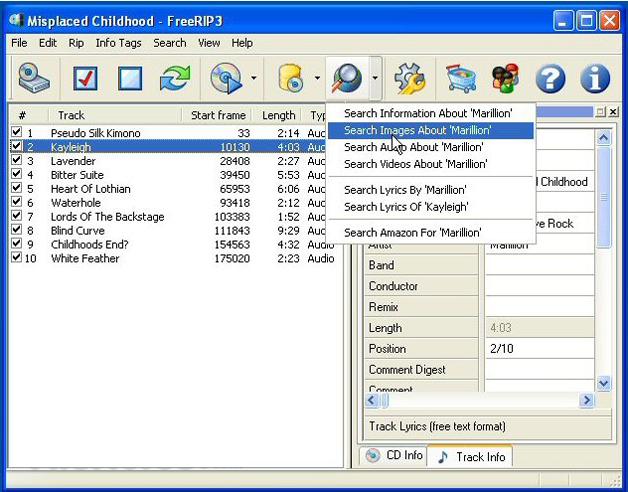Screen dimensions: 628x492
Task: Click the blue Info About icon
Action: pos(595,78)
